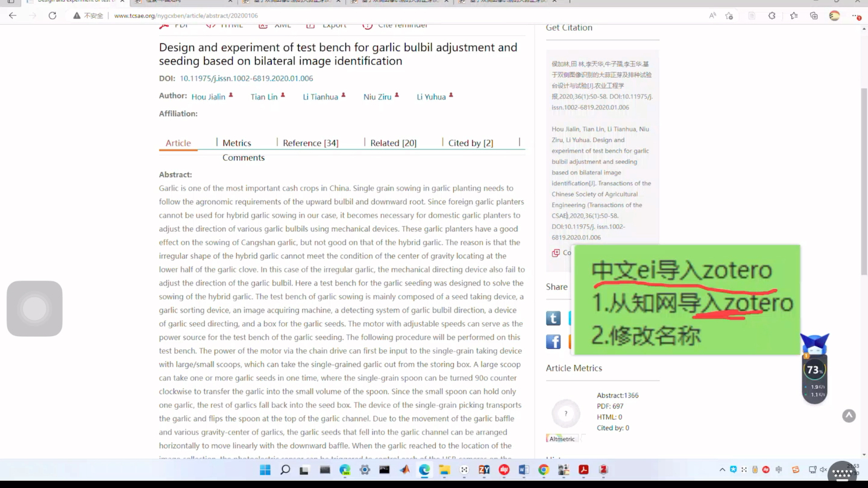Open Zotero from the taskbar

(603, 470)
